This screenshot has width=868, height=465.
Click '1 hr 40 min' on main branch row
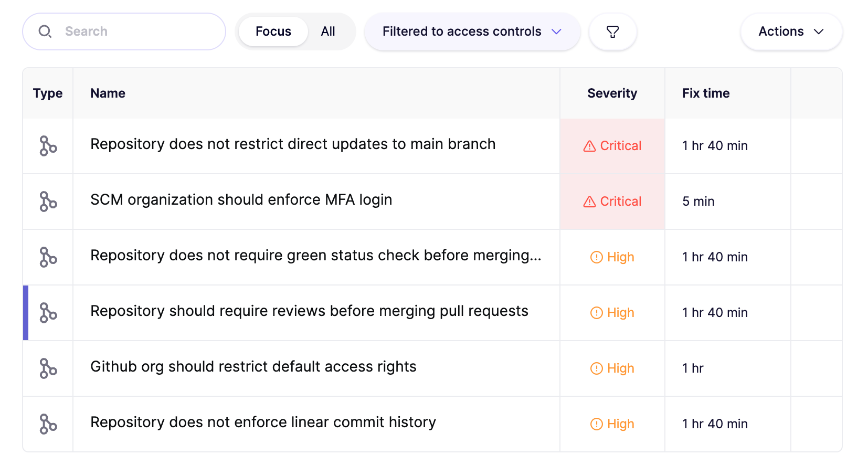pos(715,146)
